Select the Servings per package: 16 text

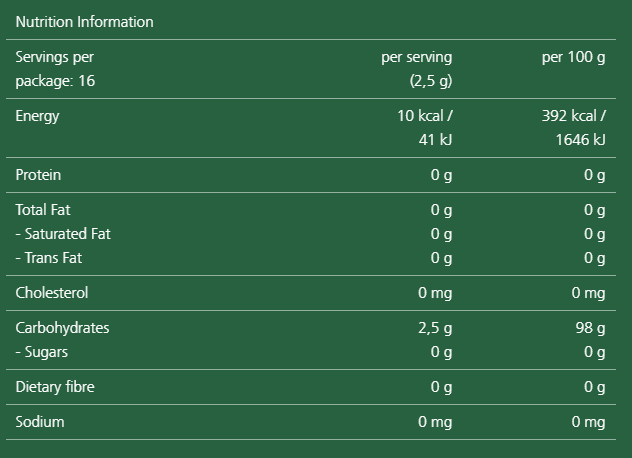(x=55, y=69)
